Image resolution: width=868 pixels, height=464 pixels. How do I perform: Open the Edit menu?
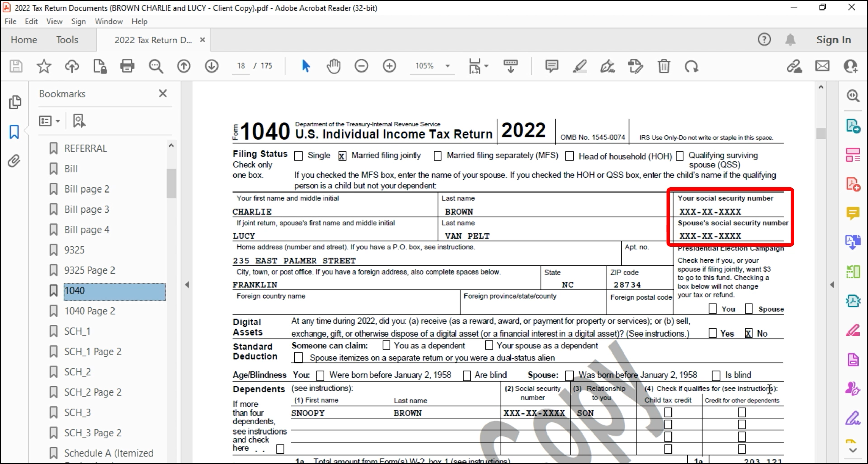click(31, 21)
